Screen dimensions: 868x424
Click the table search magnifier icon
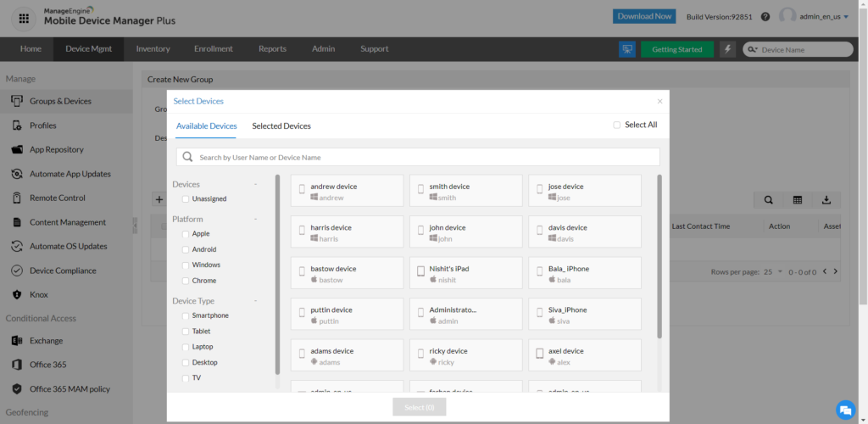click(769, 200)
